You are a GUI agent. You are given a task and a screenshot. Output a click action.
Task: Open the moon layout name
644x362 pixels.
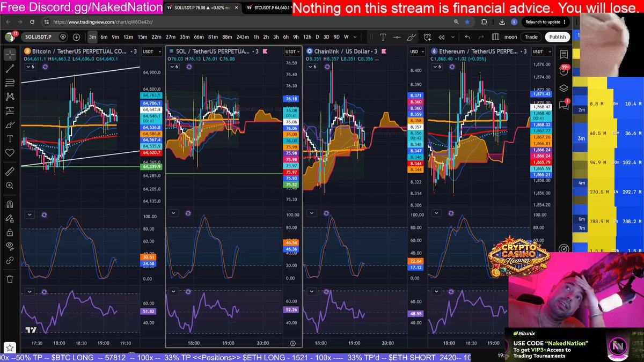pos(510,37)
